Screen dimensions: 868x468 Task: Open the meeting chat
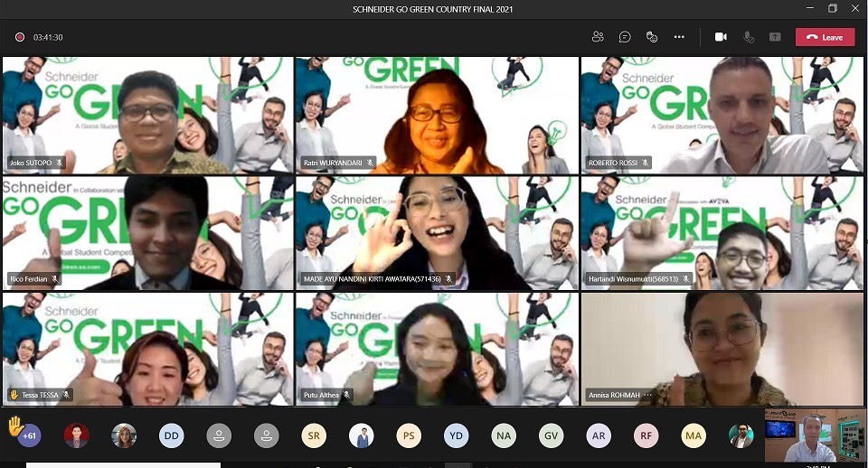(x=625, y=37)
